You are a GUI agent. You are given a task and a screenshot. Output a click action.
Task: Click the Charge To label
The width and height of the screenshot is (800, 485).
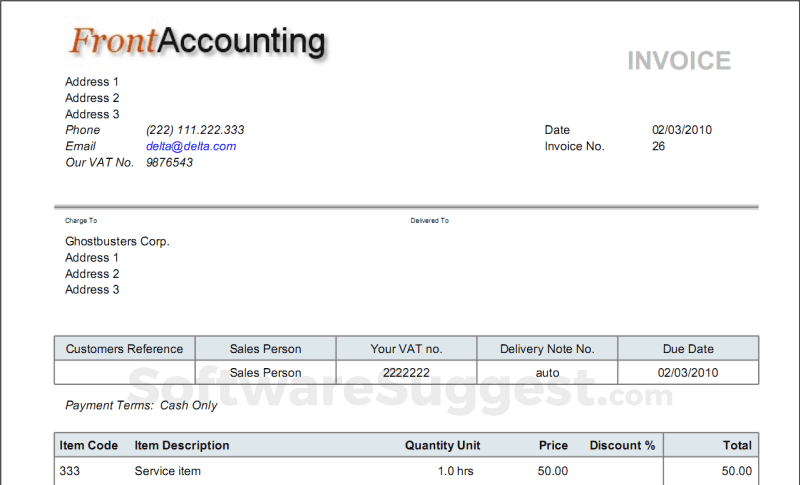pos(81,220)
